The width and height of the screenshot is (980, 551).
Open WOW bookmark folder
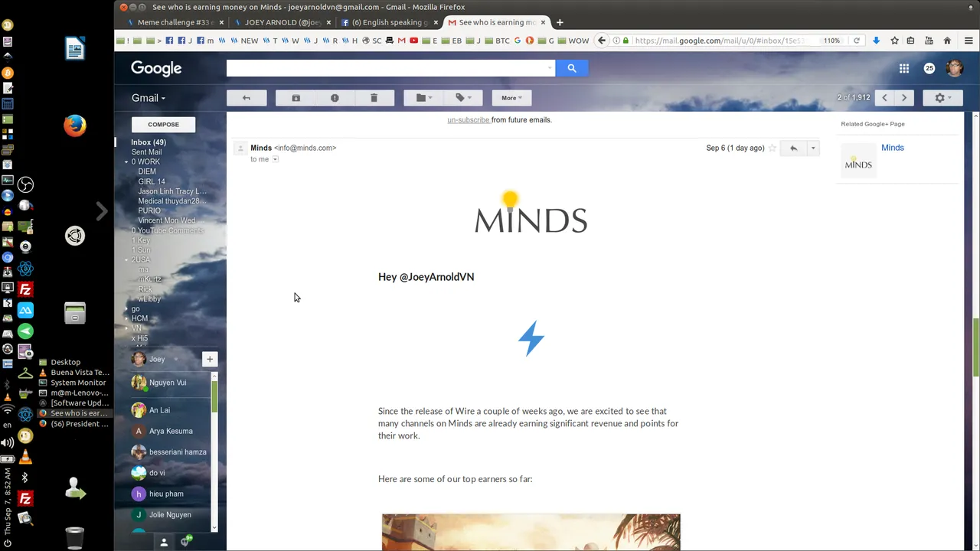point(573,41)
